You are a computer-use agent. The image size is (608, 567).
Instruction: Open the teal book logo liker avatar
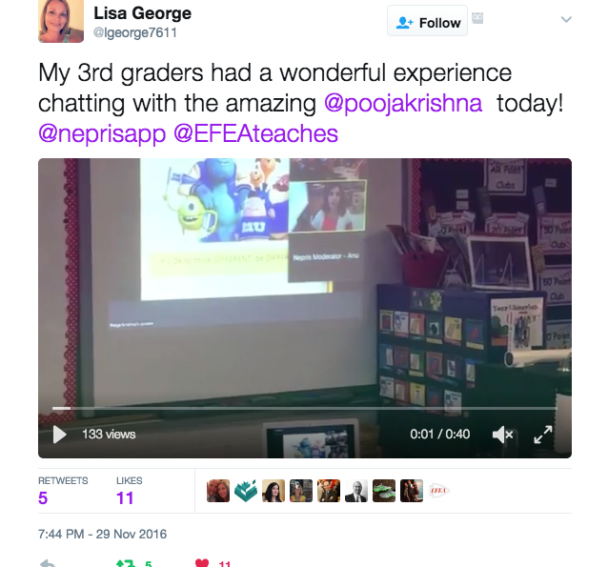pyautogui.click(x=246, y=491)
